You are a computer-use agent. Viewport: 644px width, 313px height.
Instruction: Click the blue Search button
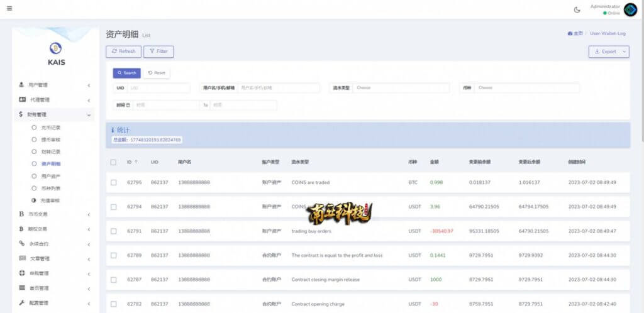click(x=127, y=73)
